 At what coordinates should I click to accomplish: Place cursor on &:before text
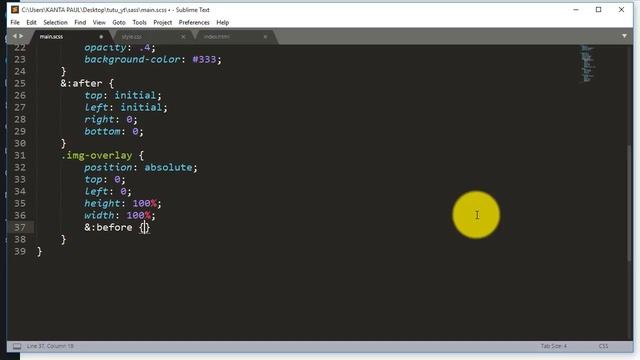tap(108, 227)
